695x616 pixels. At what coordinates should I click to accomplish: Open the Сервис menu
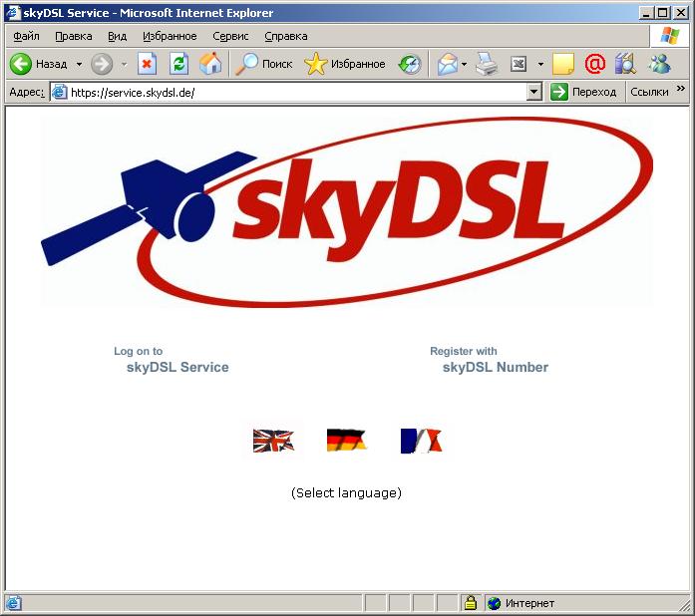point(230,36)
